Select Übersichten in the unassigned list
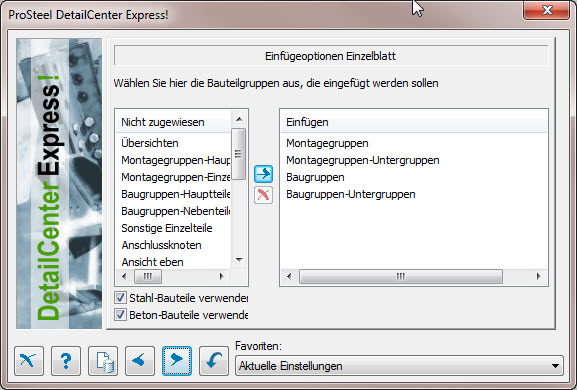Viewport: 577px width, 390px height. (x=150, y=143)
